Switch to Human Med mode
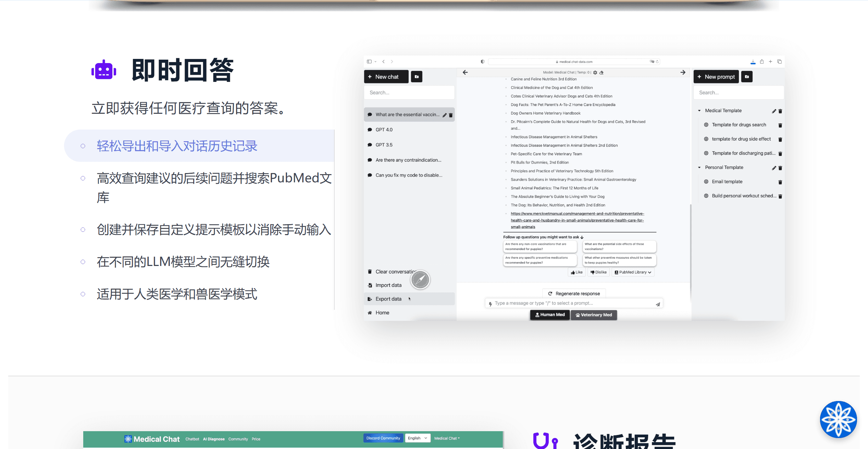This screenshot has height=449, width=868. click(x=549, y=315)
